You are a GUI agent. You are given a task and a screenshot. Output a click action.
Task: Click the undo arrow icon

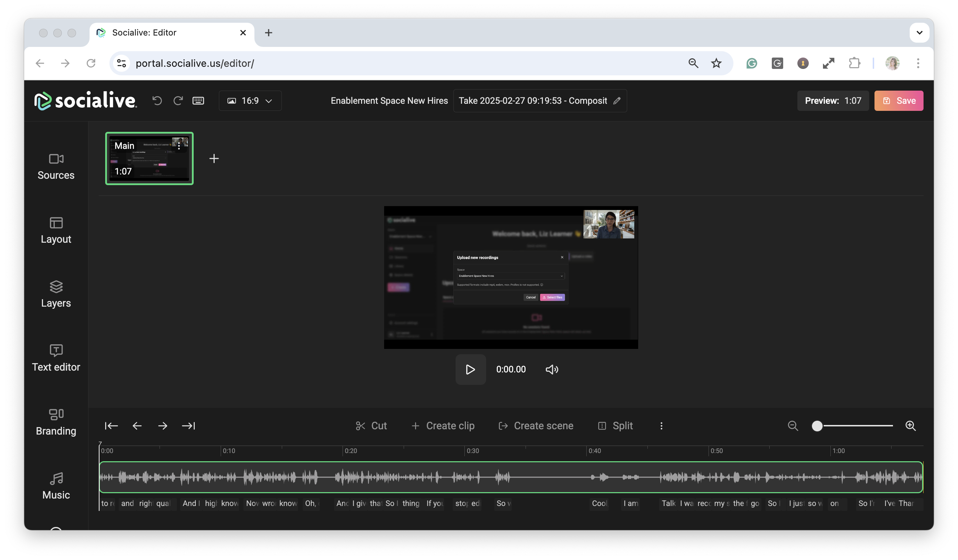click(157, 101)
